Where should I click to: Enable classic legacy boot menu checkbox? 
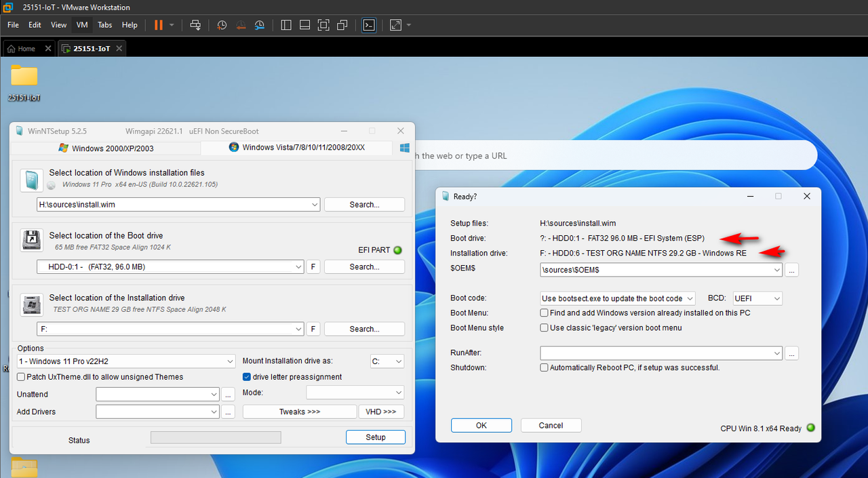pyautogui.click(x=544, y=328)
